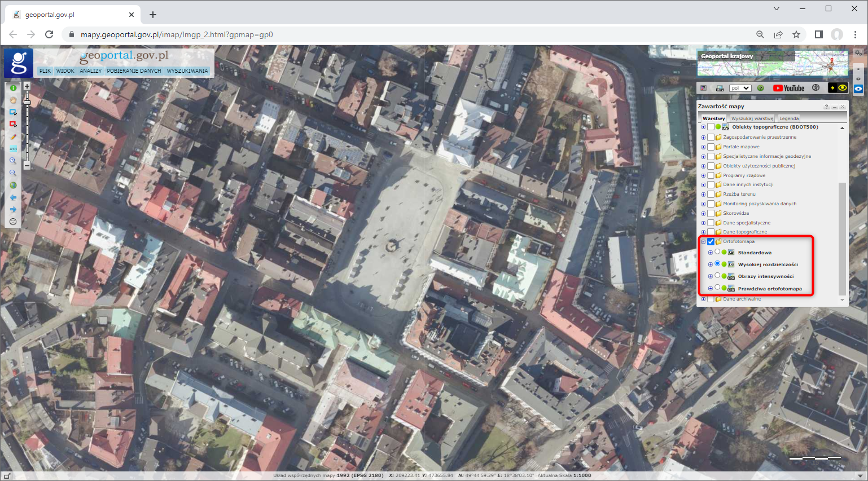Screen dimensions: 868x481
Task: Activate the green info identify tool
Action: click(x=13, y=88)
